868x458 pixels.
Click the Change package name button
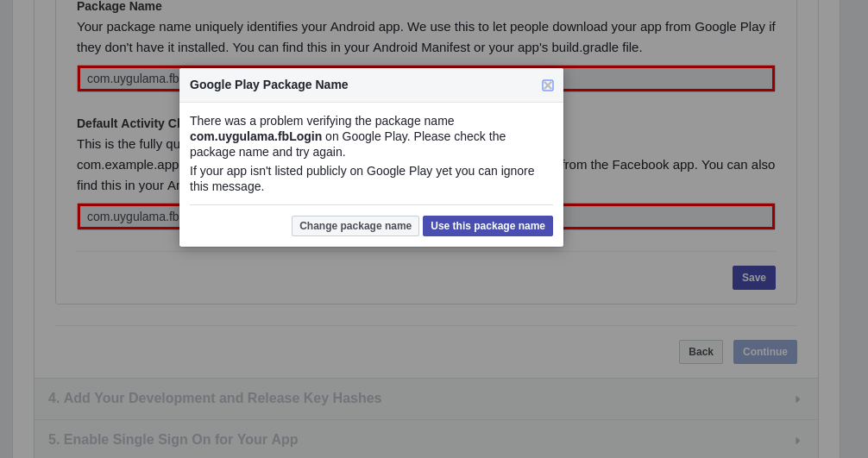click(355, 226)
